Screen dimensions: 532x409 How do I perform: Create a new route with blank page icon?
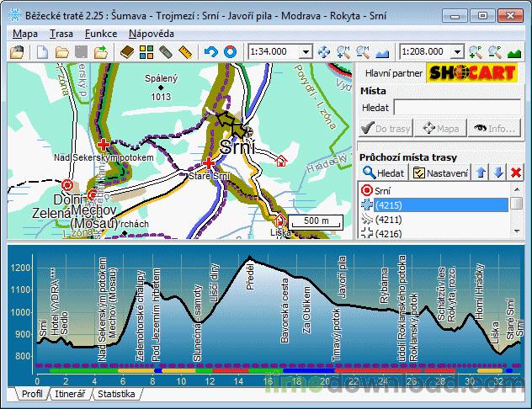[x=42, y=52]
